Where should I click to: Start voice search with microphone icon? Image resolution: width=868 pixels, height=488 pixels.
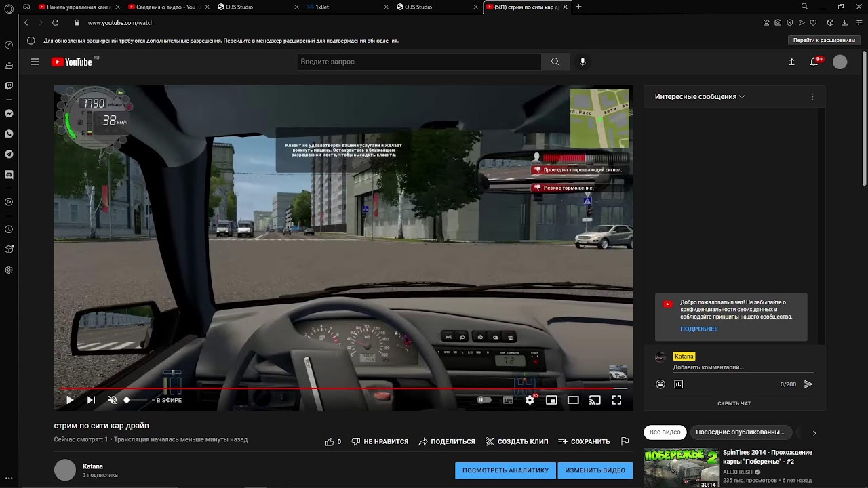(582, 62)
